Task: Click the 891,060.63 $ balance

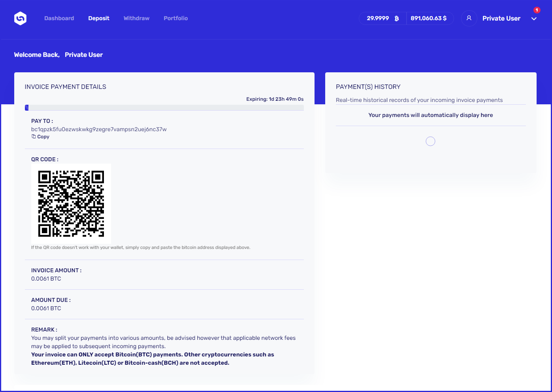Action: (x=429, y=18)
